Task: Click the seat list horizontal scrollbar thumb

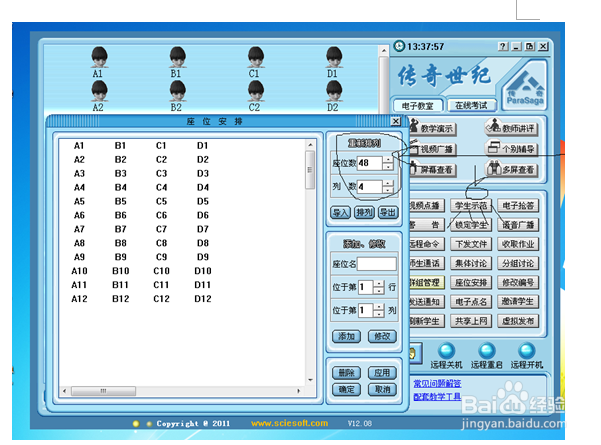Action: coord(103,391)
